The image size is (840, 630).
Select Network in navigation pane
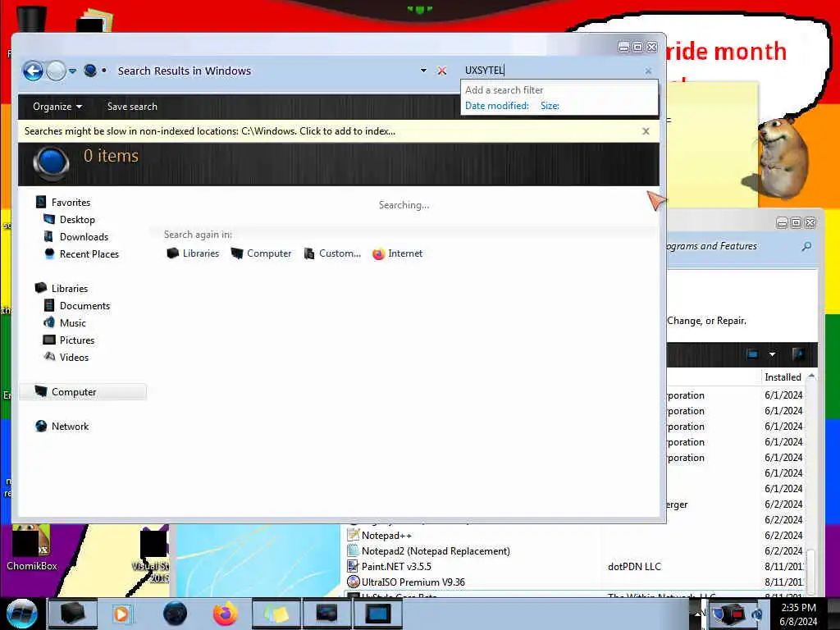coord(70,426)
